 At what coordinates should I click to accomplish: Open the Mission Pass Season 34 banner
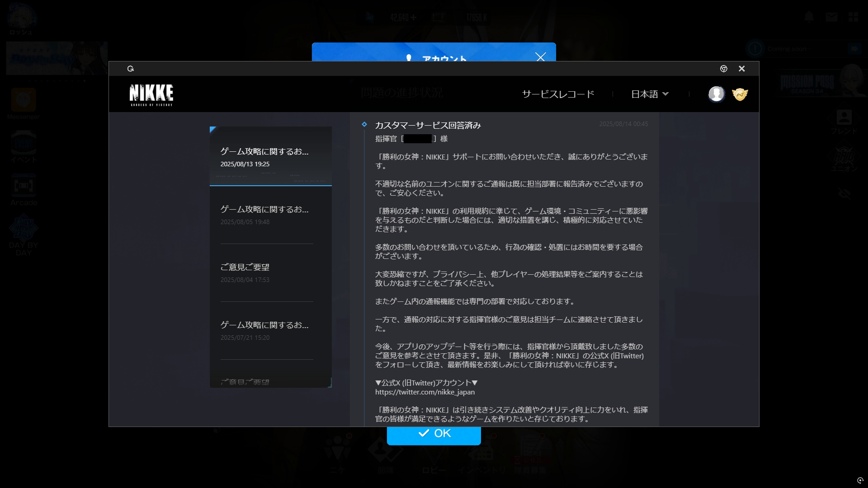click(x=821, y=81)
